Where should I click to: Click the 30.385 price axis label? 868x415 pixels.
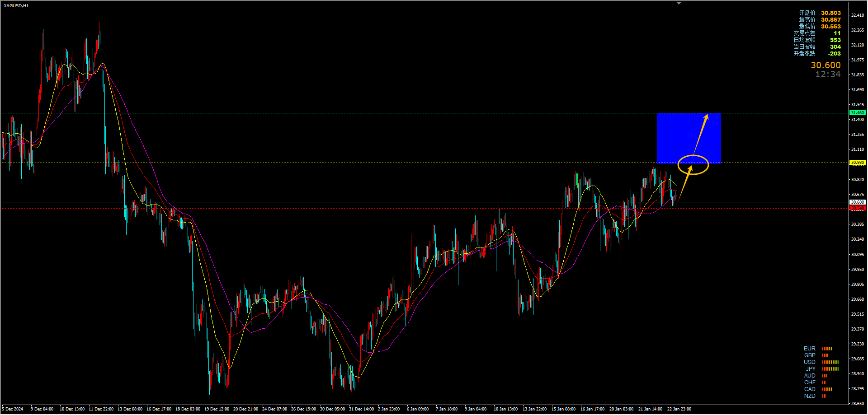pyautogui.click(x=858, y=224)
